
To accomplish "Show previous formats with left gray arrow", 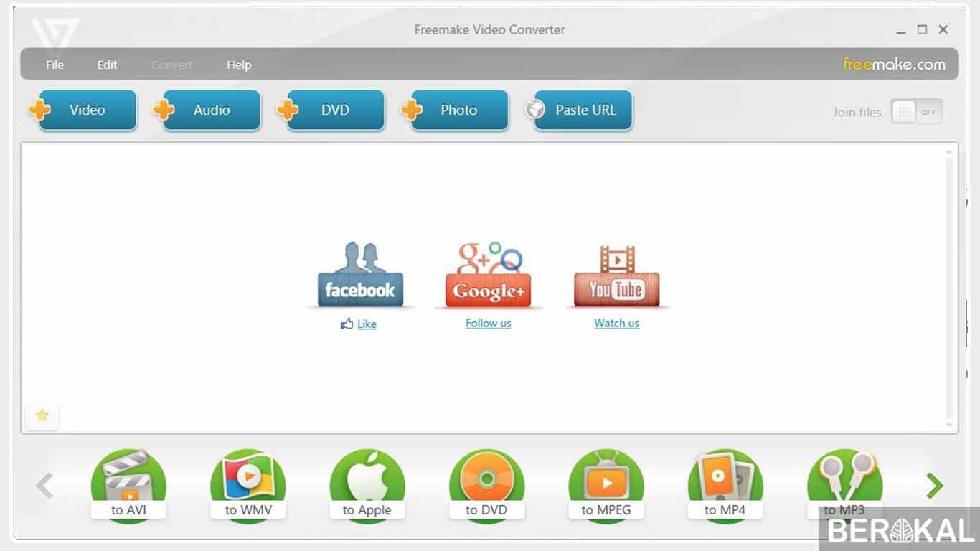I will pyautogui.click(x=44, y=486).
